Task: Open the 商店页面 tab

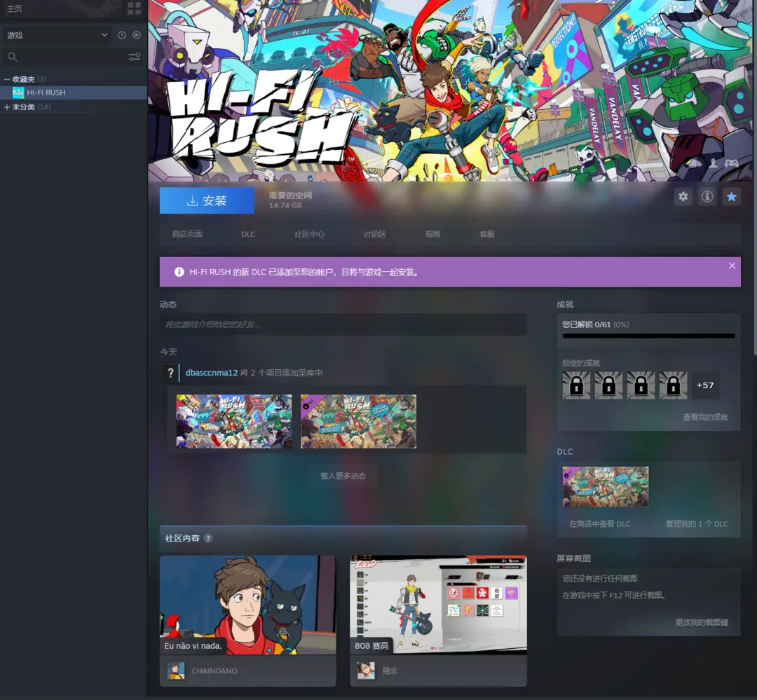Action: tap(187, 234)
